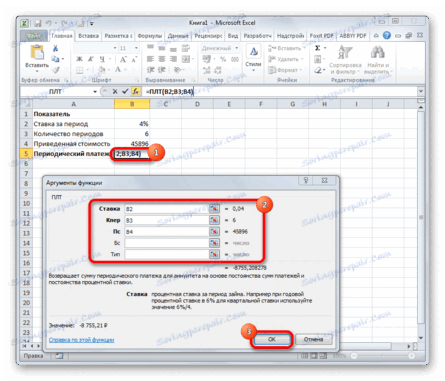
Task: Click the Cut scissors icon
Action: tap(55, 48)
